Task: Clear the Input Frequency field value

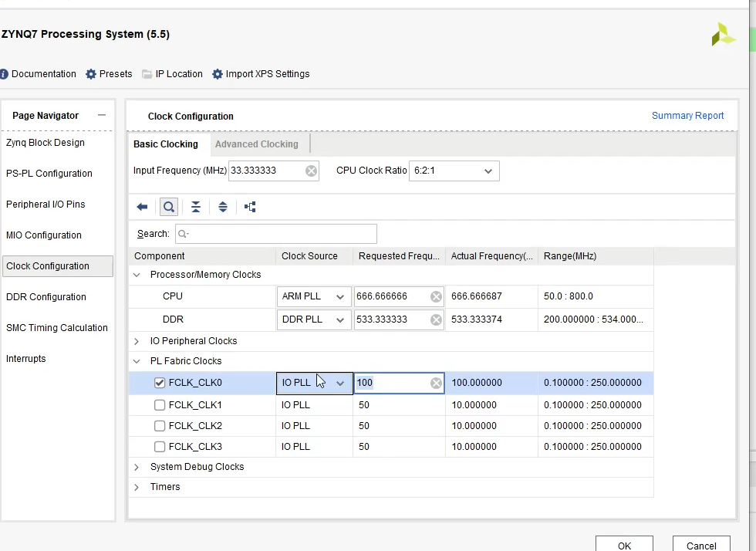Action: click(x=312, y=171)
